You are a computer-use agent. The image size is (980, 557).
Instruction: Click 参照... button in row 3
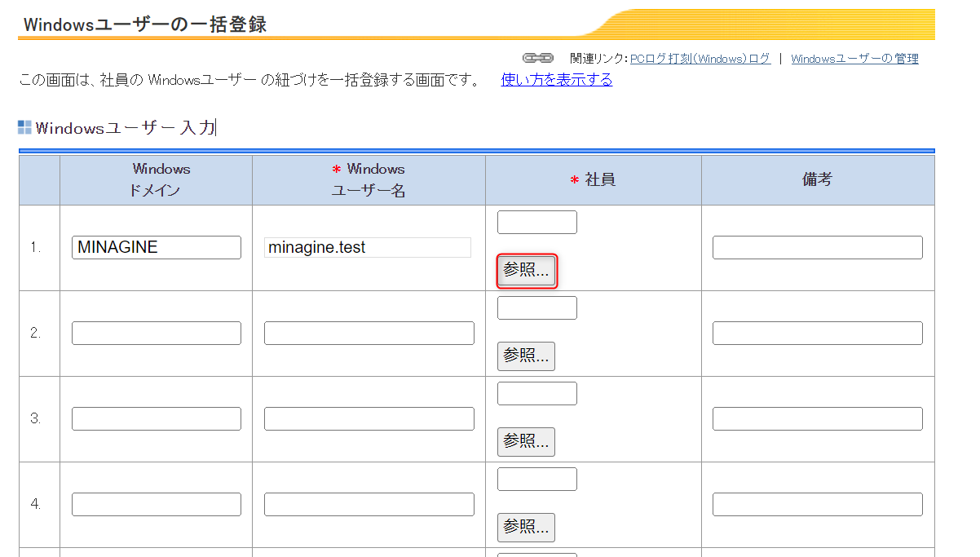click(526, 442)
